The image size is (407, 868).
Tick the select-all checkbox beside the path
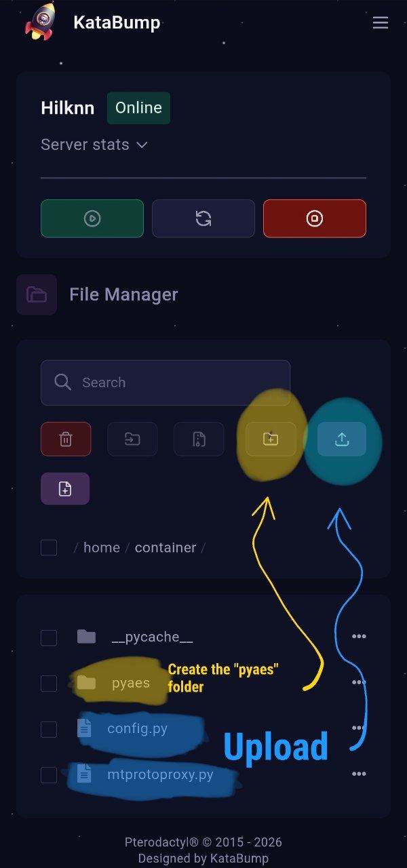pyautogui.click(x=49, y=547)
